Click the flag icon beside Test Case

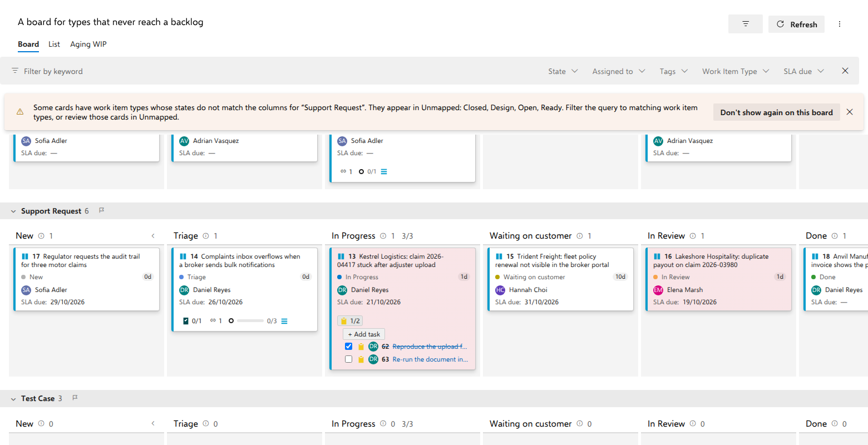click(x=75, y=398)
